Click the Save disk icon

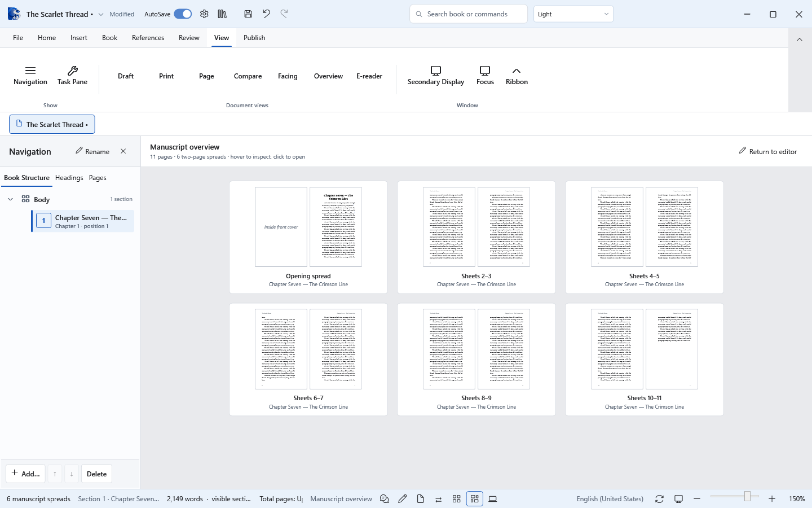point(248,14)
